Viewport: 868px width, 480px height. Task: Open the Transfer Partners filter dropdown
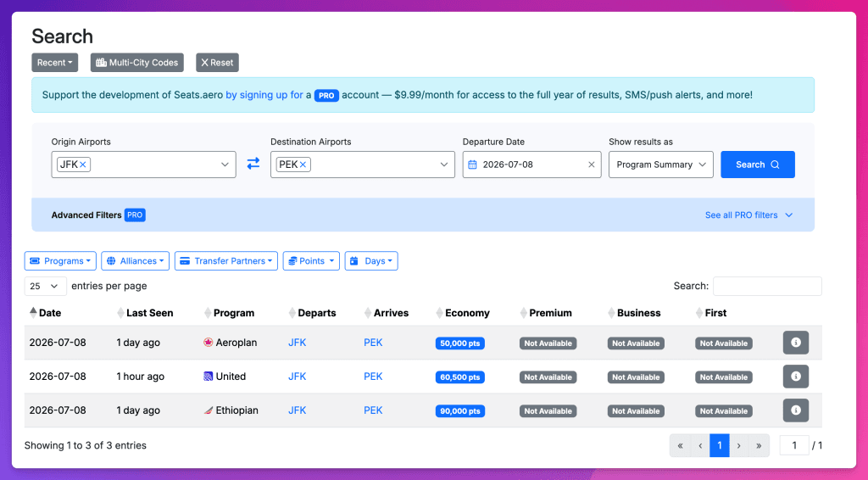[x=225, y=260]
